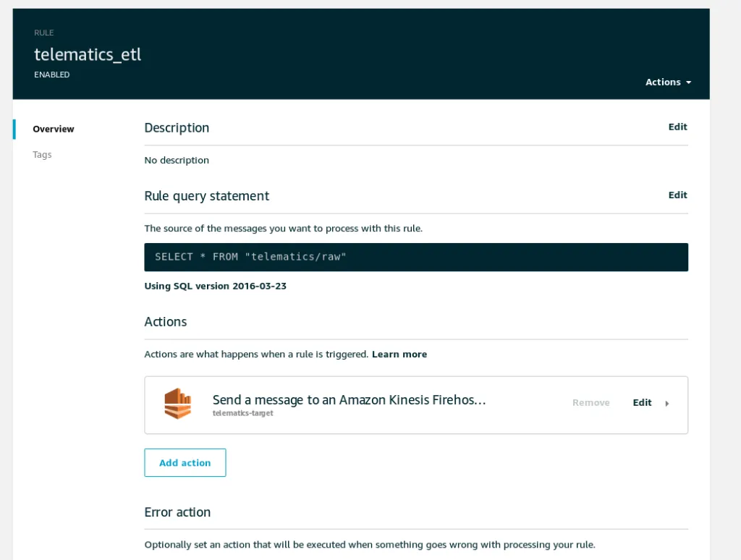Open the Actions dropdown in the header
741x560 pixels.
(668, 82)
